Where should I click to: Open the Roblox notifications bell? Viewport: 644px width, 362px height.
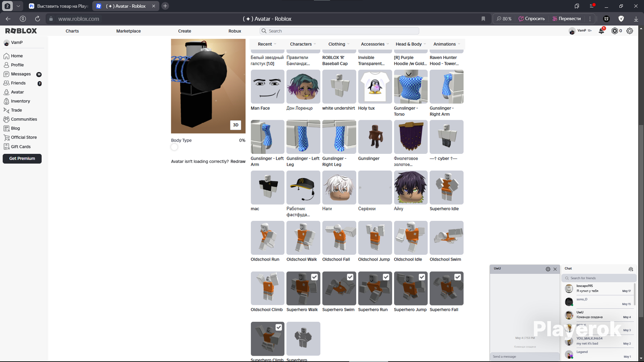pyautogui.click(x=601, y=31)
